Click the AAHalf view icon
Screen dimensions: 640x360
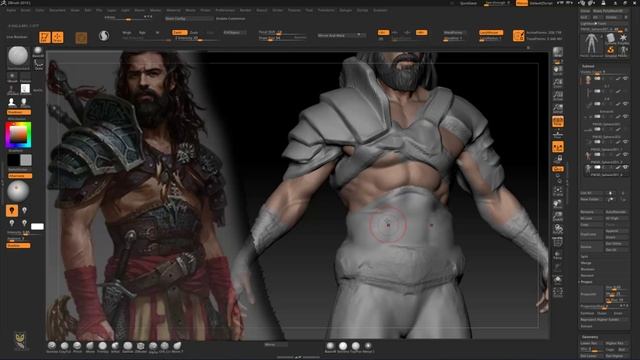(558, 108)
